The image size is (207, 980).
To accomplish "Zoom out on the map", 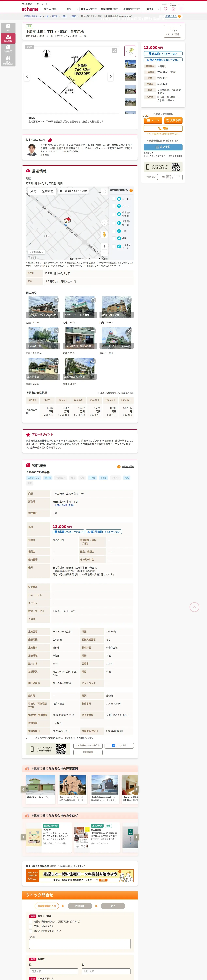I will click(x=104, y=253).
